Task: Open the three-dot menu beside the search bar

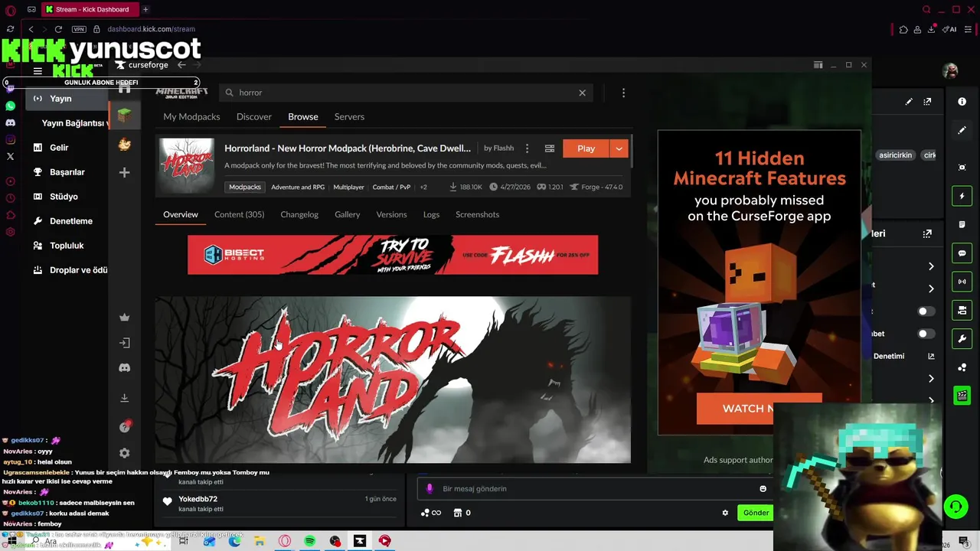Action: click(x=623, y=93)
